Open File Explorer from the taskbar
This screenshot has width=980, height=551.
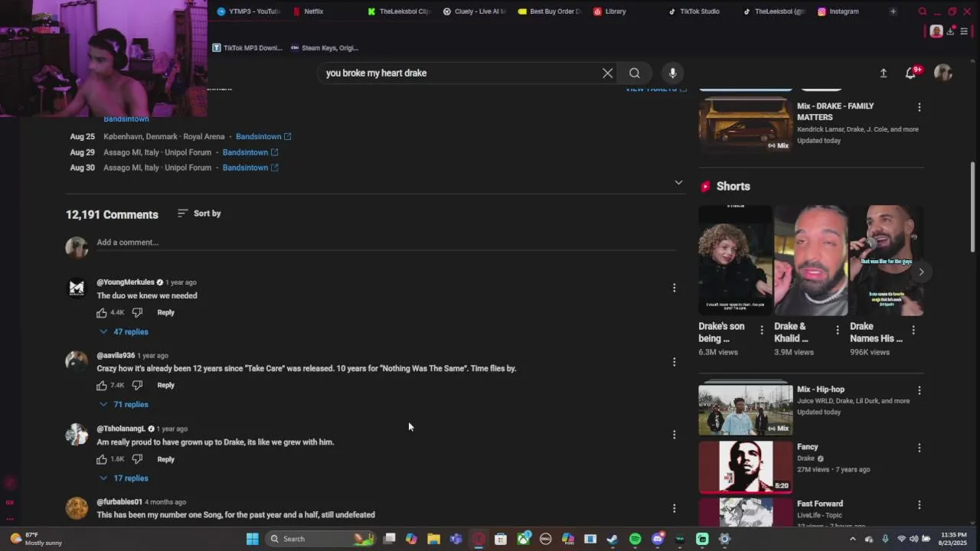433,539
